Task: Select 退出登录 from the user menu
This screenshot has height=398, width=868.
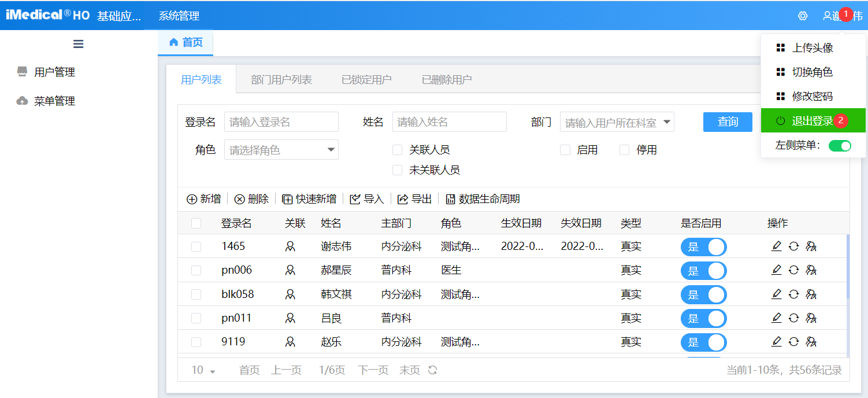Action: [812, 121]
